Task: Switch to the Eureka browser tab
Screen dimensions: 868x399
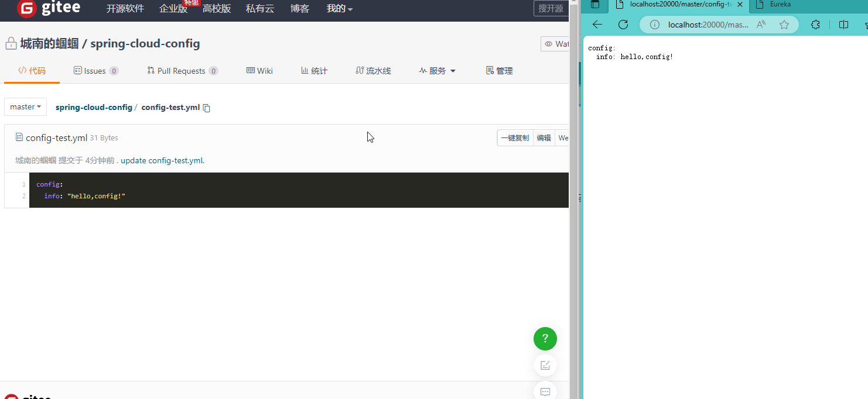Action: pyautogui.click(x=780, y=4)
